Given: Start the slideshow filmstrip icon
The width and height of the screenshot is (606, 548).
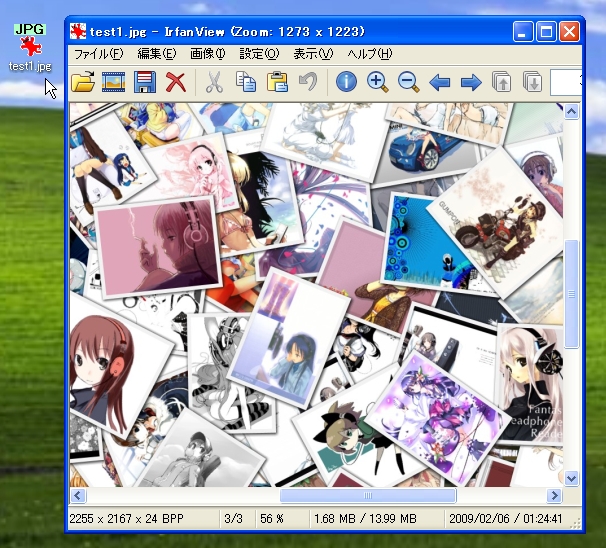Looking at the screenshot, I should [x=114, y=82].
